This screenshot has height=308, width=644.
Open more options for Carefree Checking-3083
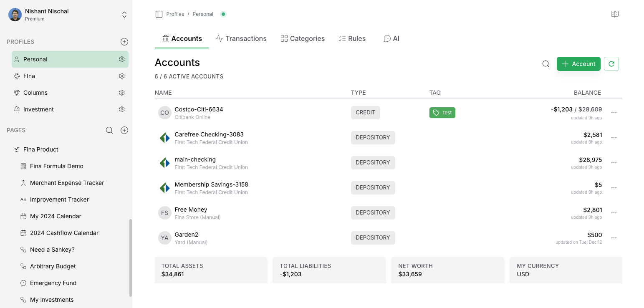click(614, 138)
